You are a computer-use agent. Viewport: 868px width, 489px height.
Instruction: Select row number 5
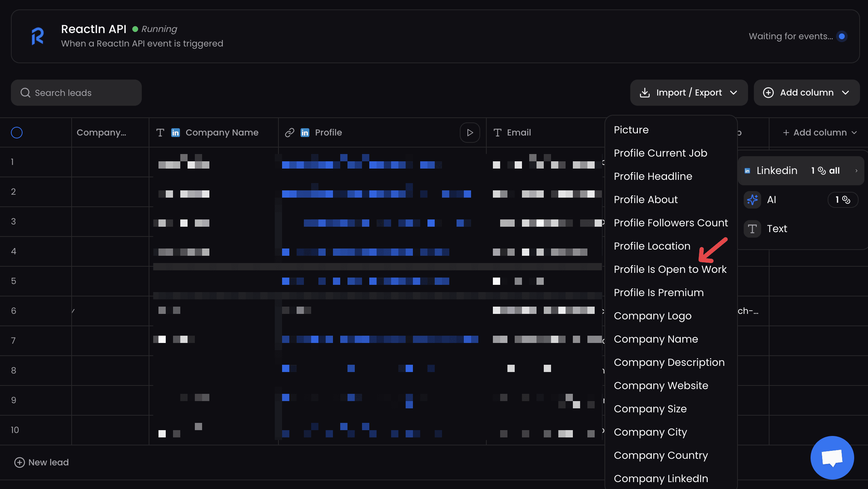point(13,281)
